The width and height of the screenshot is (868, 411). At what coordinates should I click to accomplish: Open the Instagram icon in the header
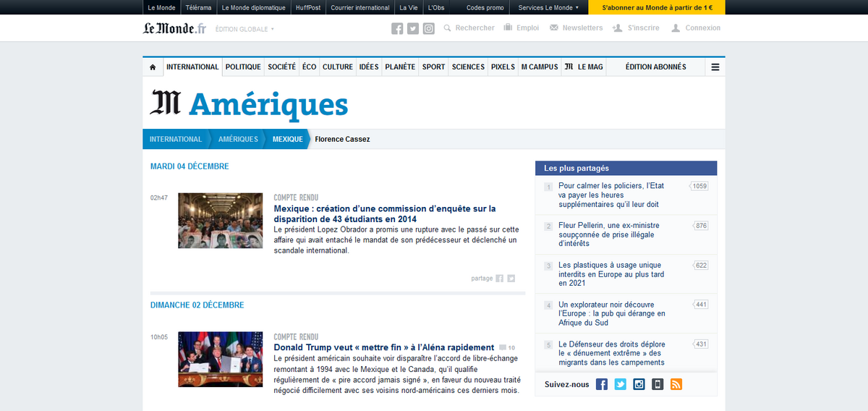click(429, 28)
